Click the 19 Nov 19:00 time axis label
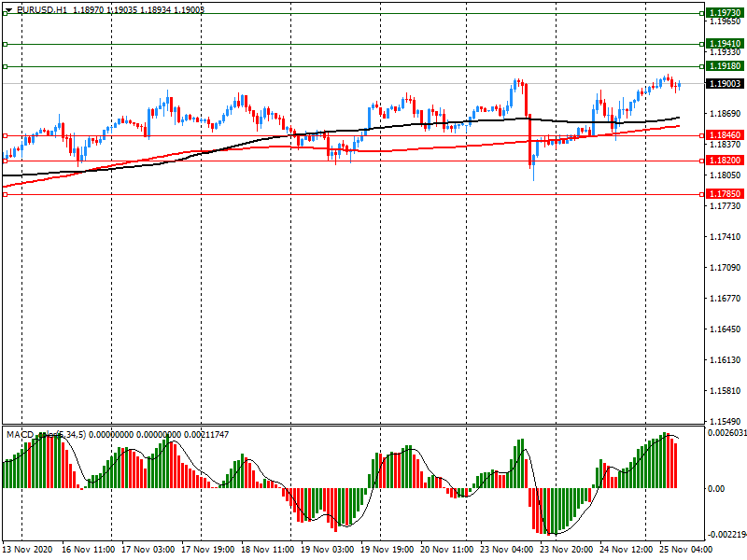This screenshot has width=747, height=560. (388, 550)
